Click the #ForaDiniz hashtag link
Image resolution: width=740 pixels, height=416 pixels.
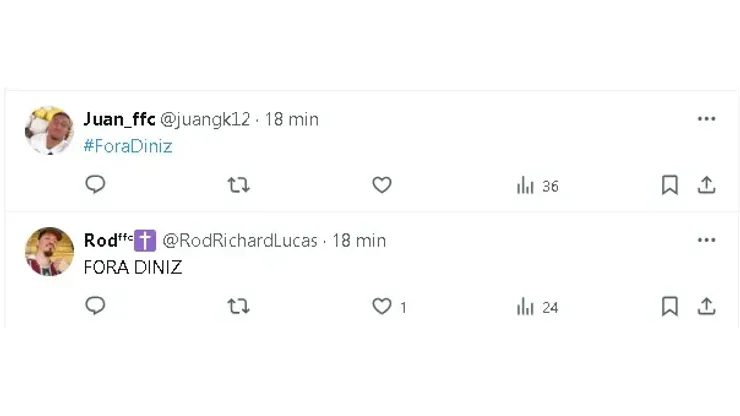point(127,146)
